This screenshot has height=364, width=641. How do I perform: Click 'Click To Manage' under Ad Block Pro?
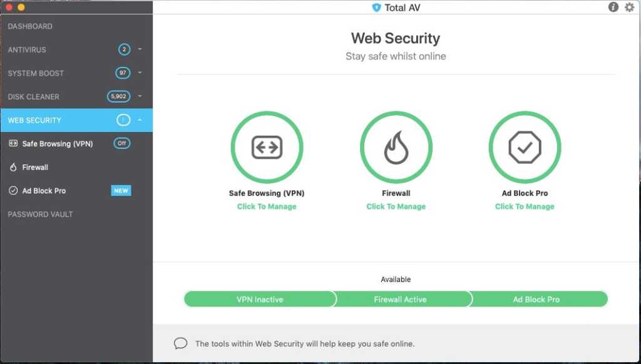coord(525,206)
